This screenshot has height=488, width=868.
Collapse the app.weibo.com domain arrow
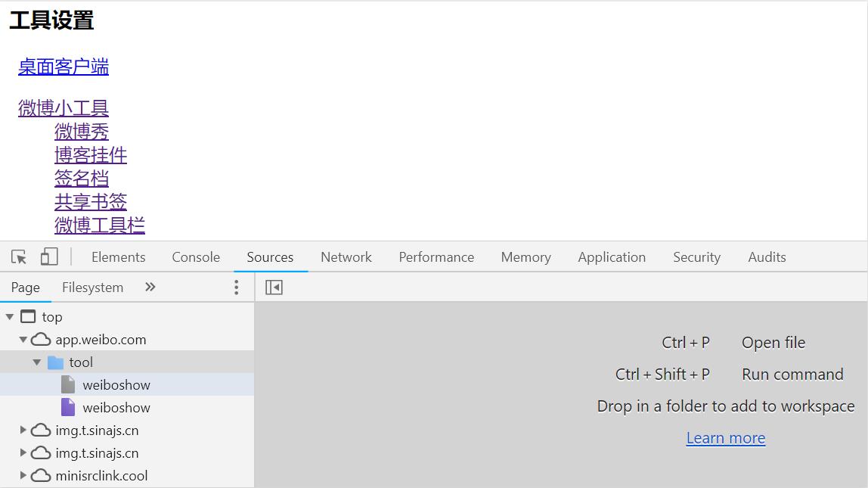coord(23,340)
